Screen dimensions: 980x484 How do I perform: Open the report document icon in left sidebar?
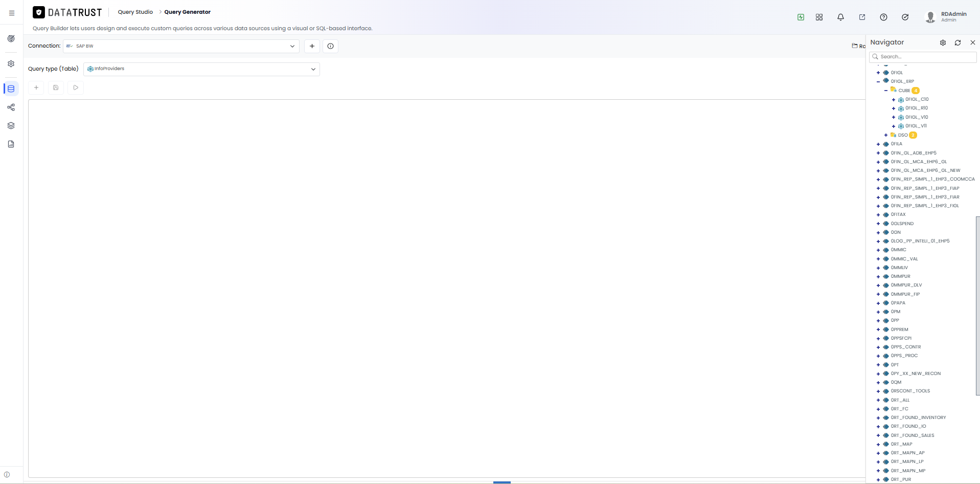11,144
